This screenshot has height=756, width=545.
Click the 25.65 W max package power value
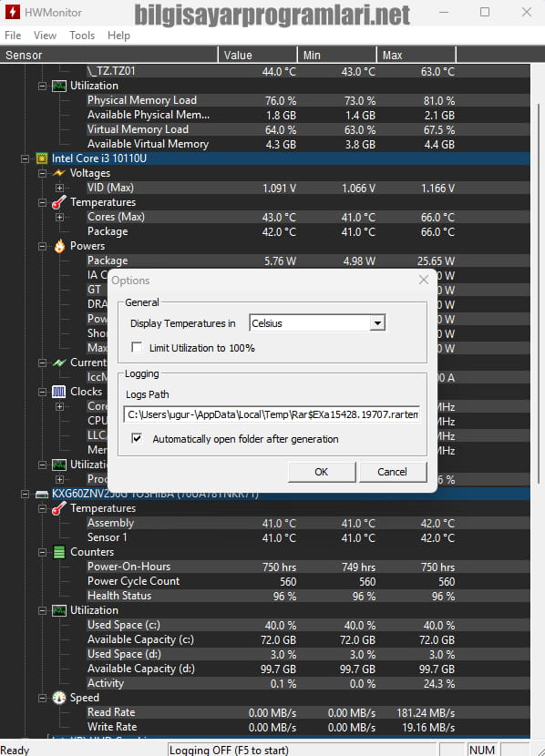tap(436, 261)
